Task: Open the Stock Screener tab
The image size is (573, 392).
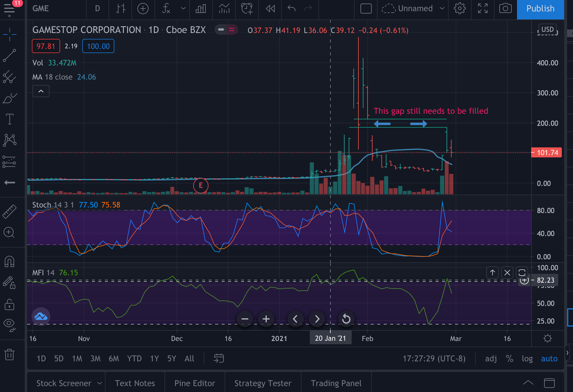Action: [x=64, y=383]
